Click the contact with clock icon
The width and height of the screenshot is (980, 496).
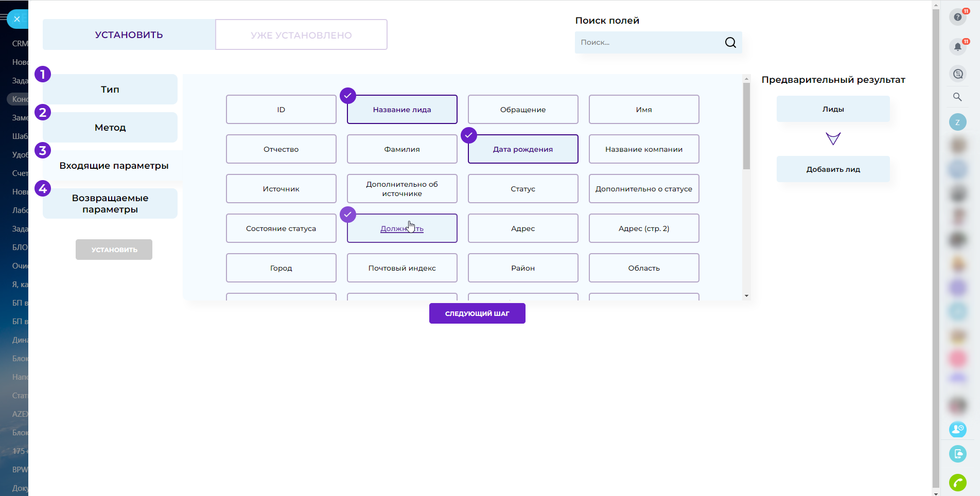[x=957, y=429]
